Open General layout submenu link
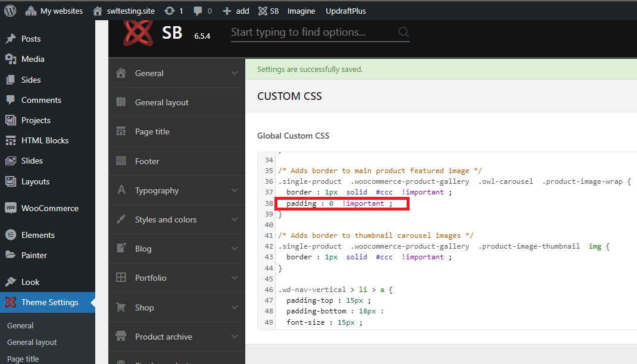This screenshot has height=364, width=637. 32,342
